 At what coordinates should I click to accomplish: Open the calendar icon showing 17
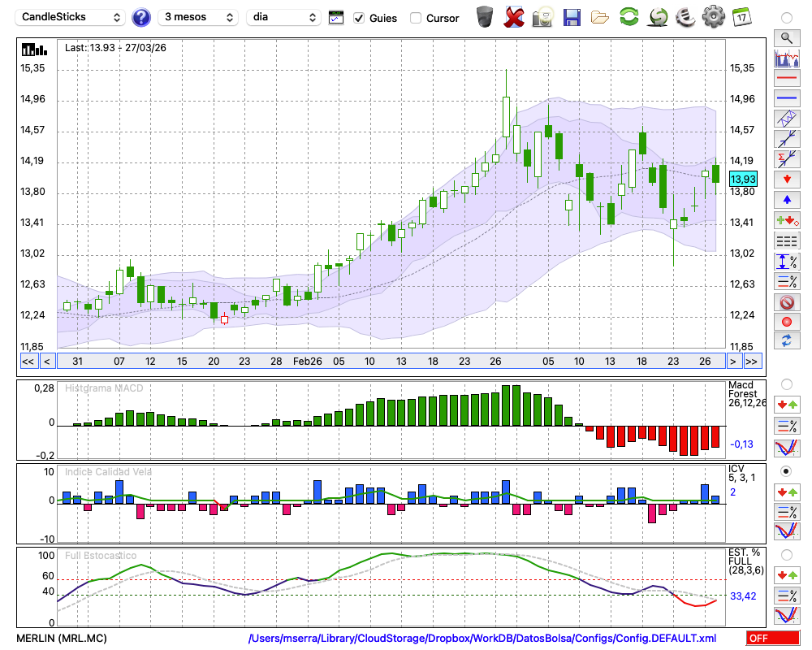click(741, 16)
